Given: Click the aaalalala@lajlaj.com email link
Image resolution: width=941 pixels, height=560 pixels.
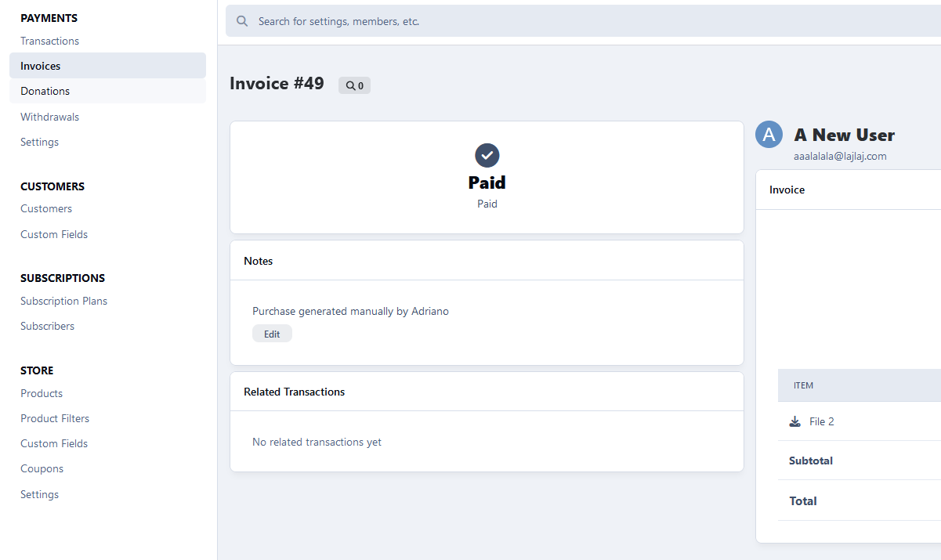Looking at the screenshot, I should [840, 156].
